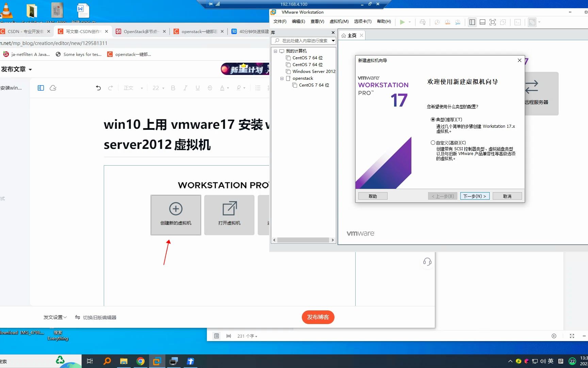Toggle the thumbnail bar view icon
588x368 pixels.
483,22
